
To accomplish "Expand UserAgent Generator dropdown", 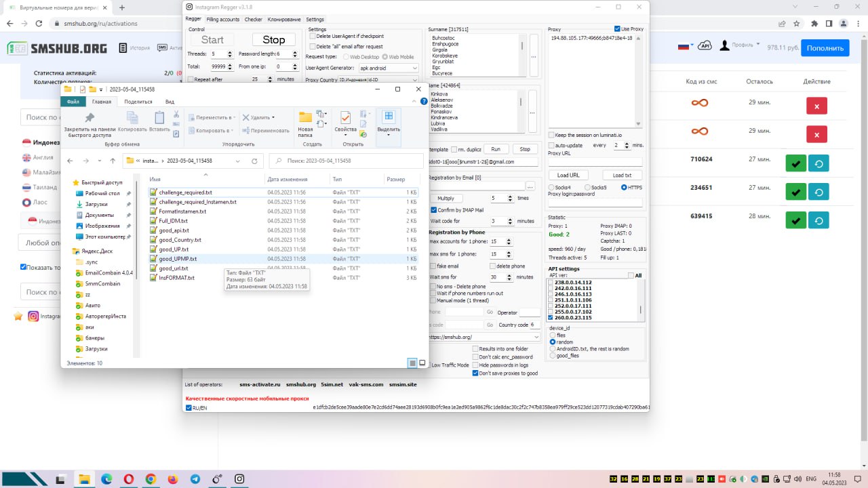I will (x=414, y=68).
